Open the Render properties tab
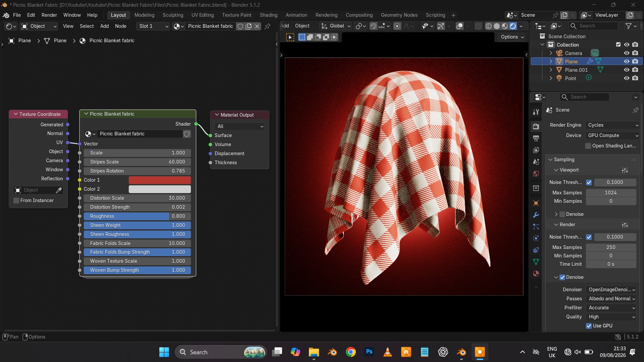644x362 pixels. click(x=536, y=126)
